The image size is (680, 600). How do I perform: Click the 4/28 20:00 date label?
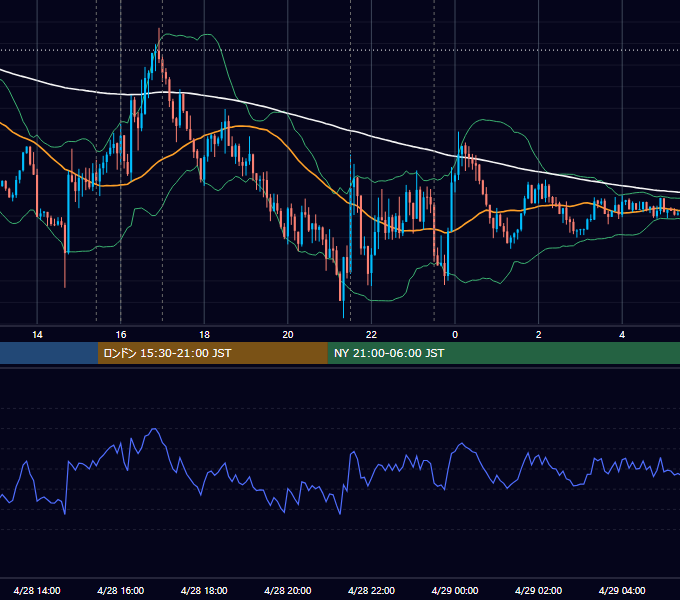[x=288, y=590]
